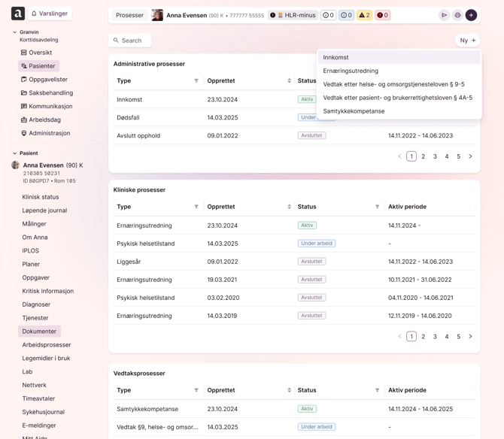This screenshot has height=439, width=504.
Task: Select Innkomst from the dropdown menu
Action: [336, 57]
